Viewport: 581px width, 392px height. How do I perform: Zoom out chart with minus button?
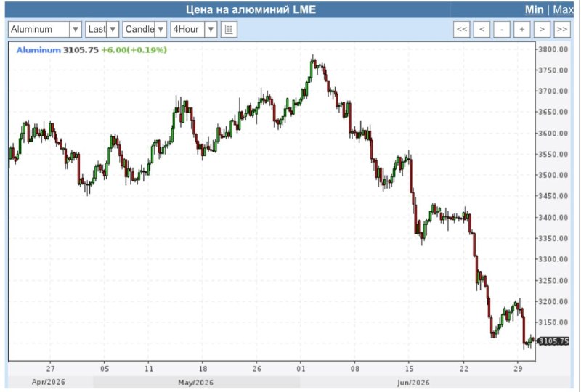(x=502, y=29)
